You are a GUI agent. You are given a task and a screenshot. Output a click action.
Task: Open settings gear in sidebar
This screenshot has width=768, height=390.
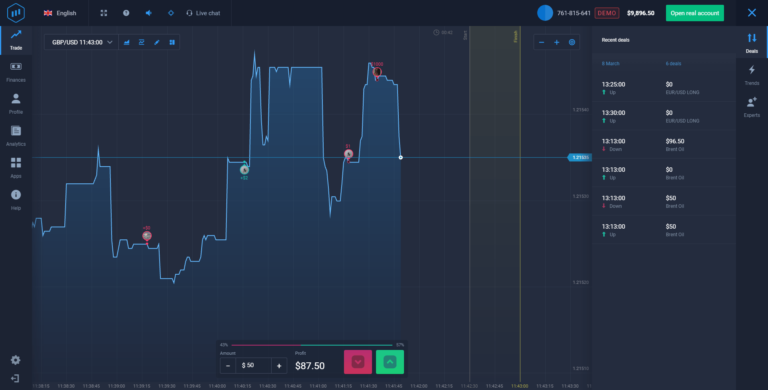tap(16, 360)
